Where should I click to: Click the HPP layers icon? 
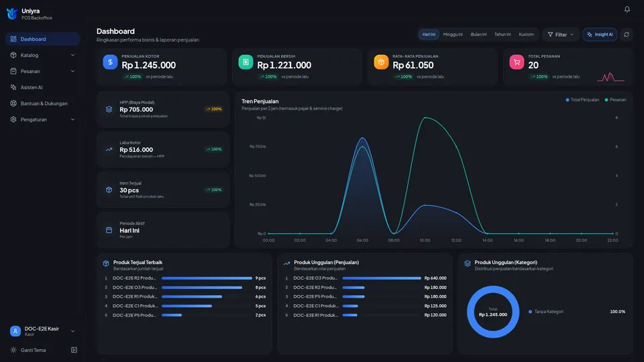point(109,109)
